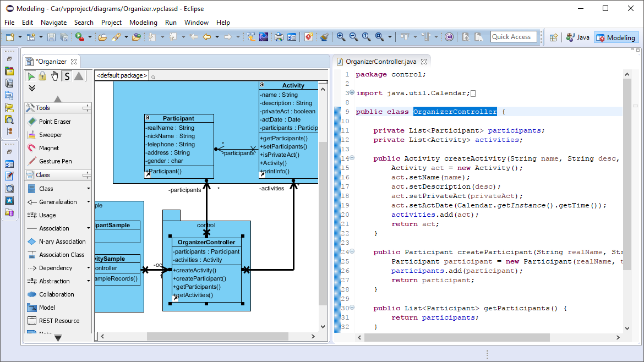Open the Abstraction tool dropdown arrow
Screen dimensions: 644x362
(88, 281)
